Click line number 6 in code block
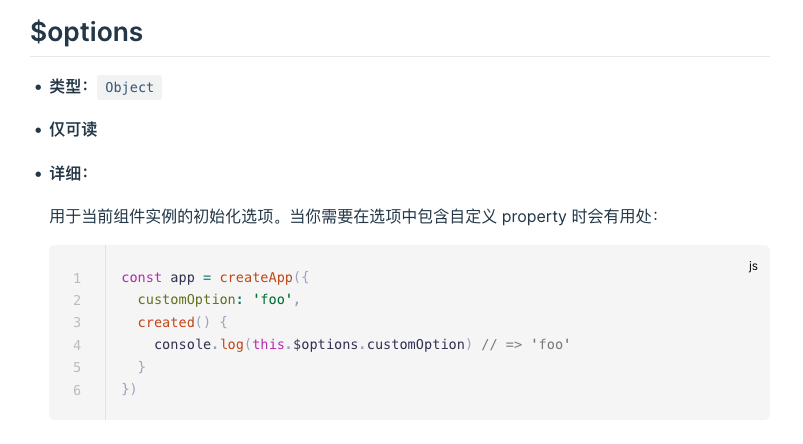Image resolution: width=803 pixels, height=444 pixels. pos(76,389)
